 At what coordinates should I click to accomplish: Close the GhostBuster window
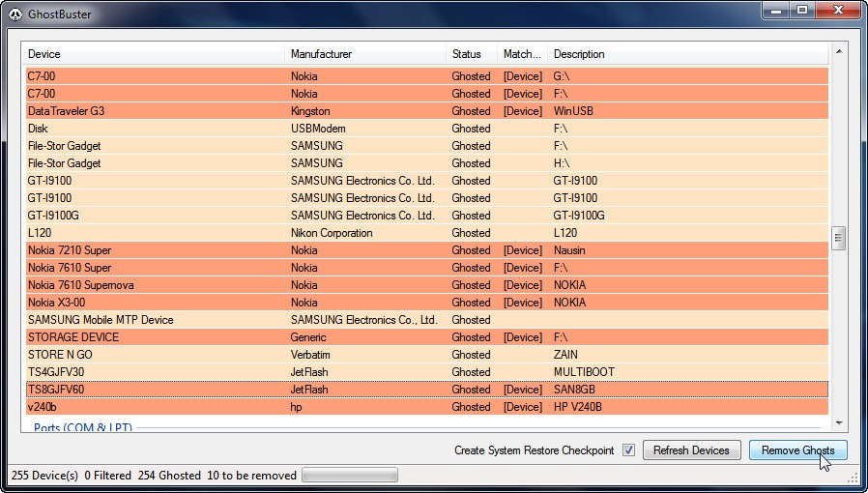point(839,10)
